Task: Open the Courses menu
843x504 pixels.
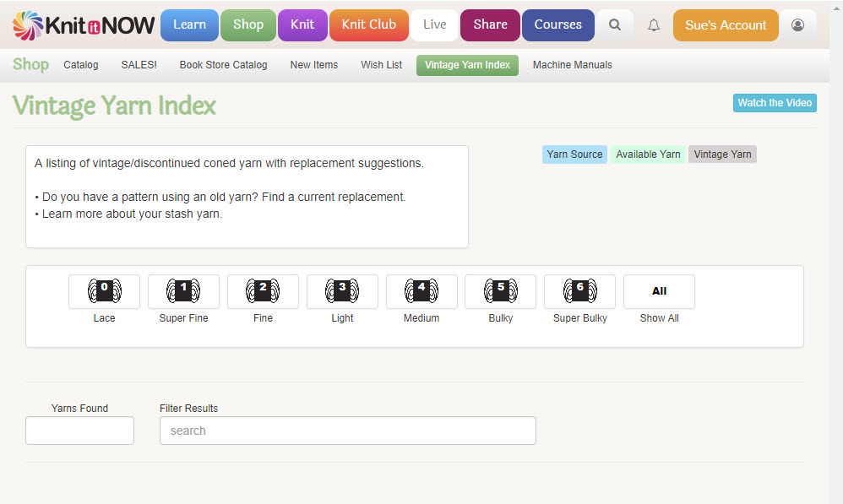Action: point(558,24)
